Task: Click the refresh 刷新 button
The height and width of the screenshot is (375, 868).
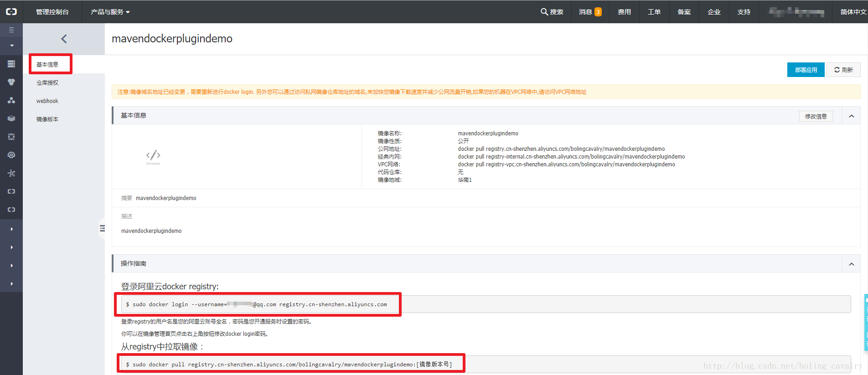Action: click(x=843, y=70)
